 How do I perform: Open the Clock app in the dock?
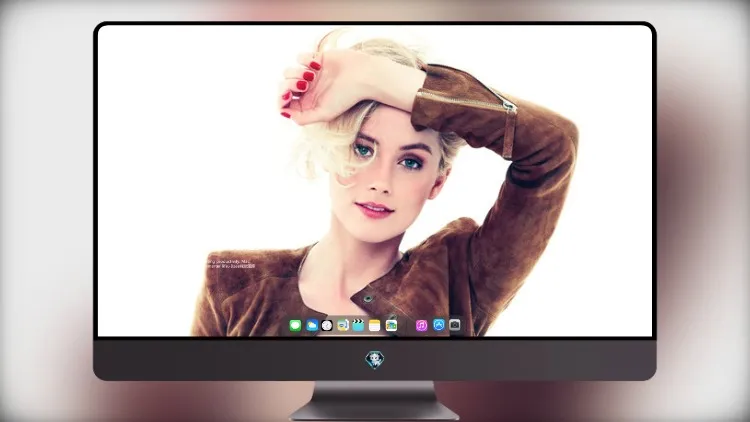[x=327, y=325]
